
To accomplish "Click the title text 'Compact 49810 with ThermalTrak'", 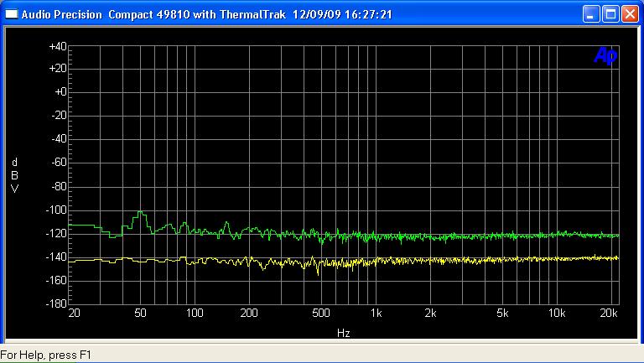I will pyautogui.click(x=197, y=15).
